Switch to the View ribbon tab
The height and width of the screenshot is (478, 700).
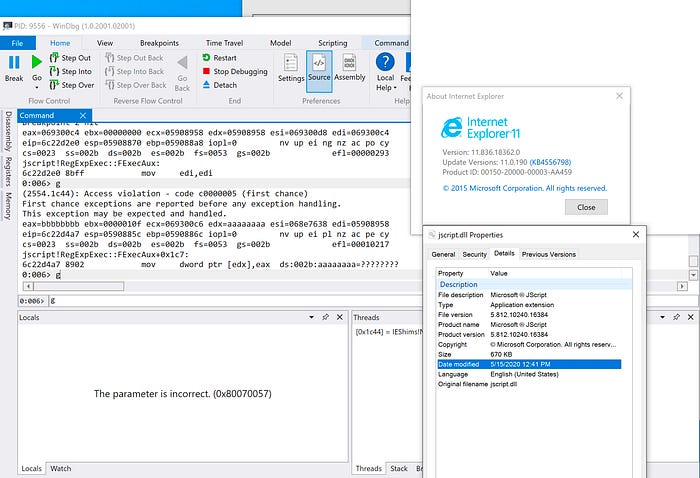tap(104, 43)
